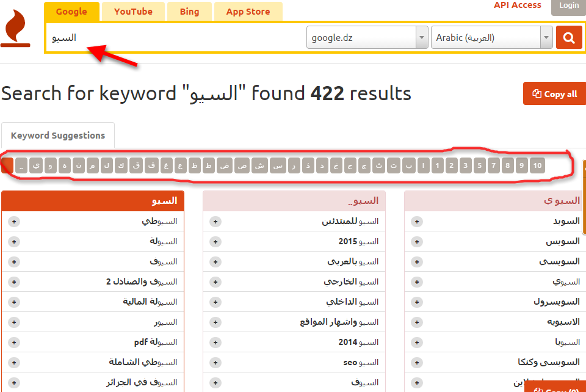This screenshot has height=392, width=586.
Task: Click the orange السيو column header
Action: [93, 201]
